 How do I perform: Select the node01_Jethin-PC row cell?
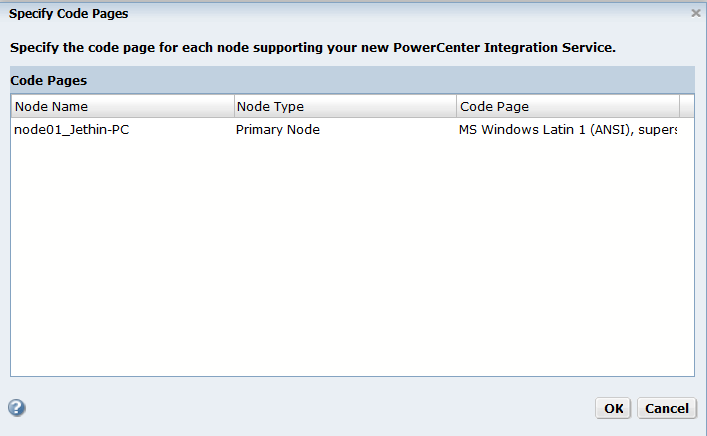click(71, 130)
